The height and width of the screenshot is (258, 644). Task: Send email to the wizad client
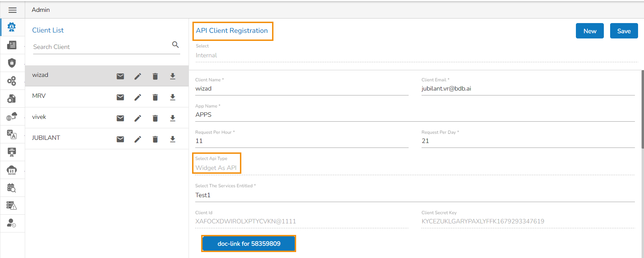point(120,76)
